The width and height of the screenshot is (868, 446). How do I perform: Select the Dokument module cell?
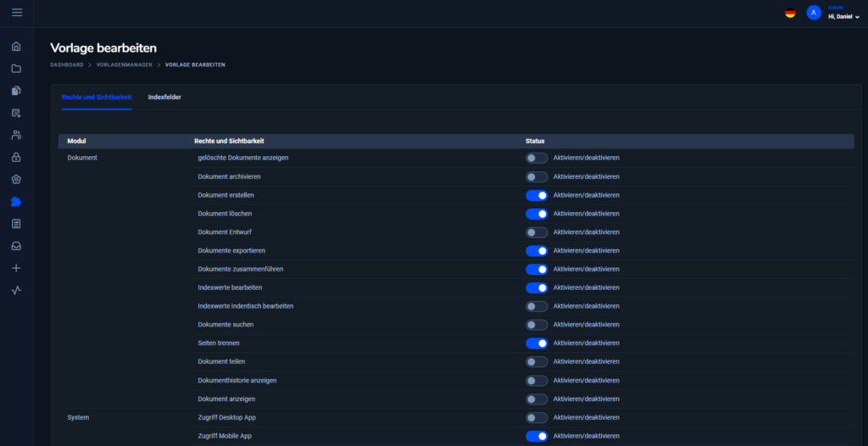(82, 158)
